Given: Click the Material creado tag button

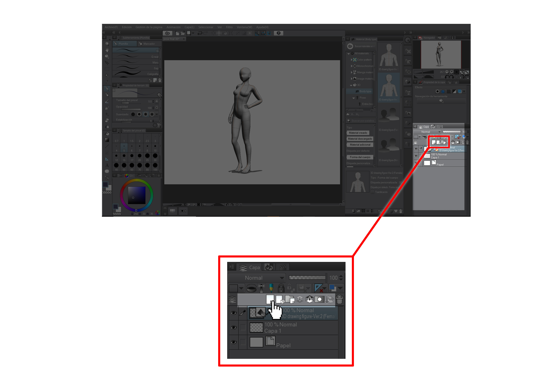Looking at the screenshot, I should click(x=358, y=133).
